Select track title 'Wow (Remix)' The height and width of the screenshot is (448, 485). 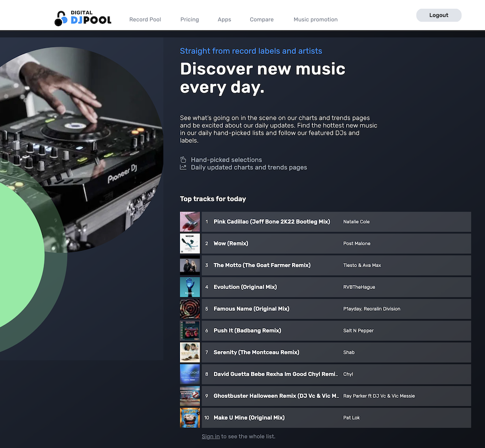(x=231, y=243)
